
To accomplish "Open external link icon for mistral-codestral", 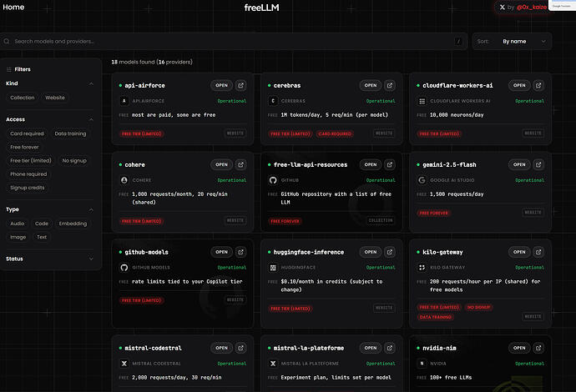I will pos(240,348).
